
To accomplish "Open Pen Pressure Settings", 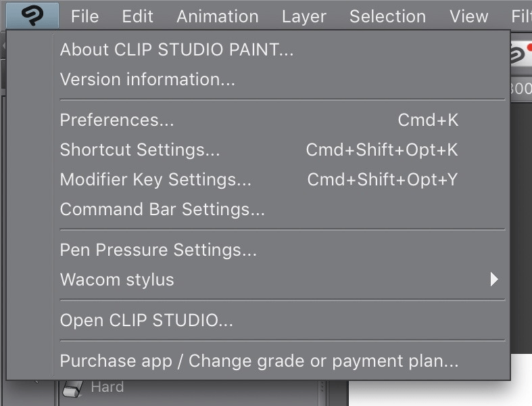I will click(x=158, y=250).
